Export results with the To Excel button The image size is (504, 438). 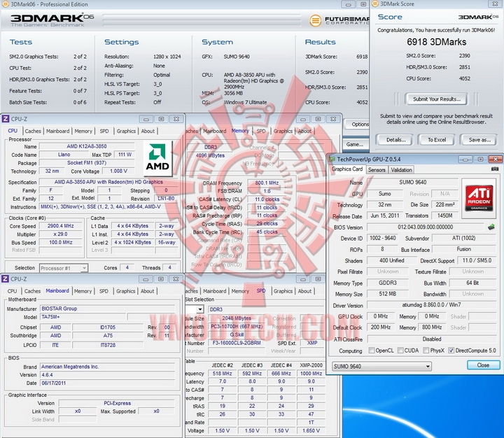coord(437,140)
